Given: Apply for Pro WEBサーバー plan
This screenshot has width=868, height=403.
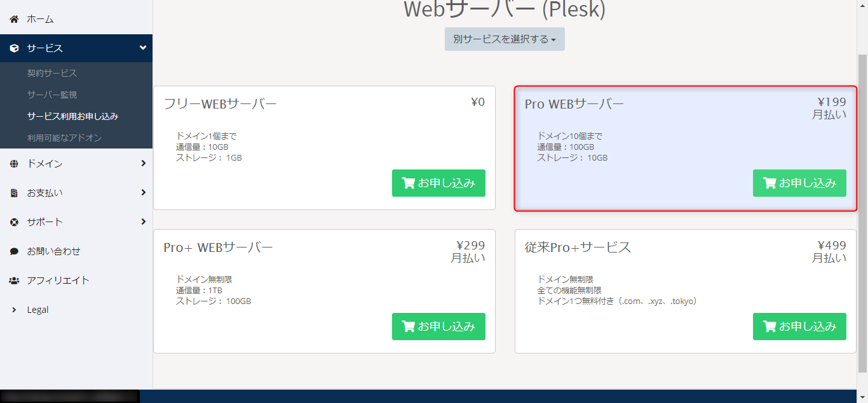Looking at the screenshot, I should [x=799, y=183].
